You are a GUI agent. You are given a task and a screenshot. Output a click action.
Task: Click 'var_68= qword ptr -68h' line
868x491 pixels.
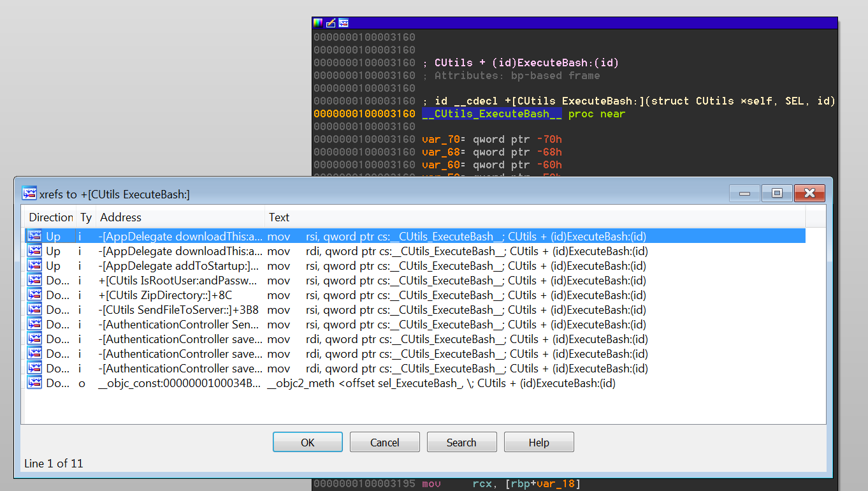point(491,152)
